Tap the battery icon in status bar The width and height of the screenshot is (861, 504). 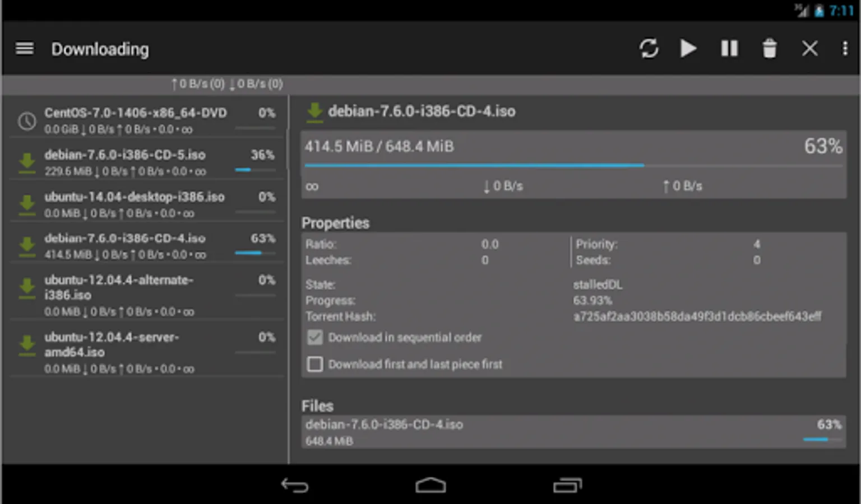click(x=820, y=11)
